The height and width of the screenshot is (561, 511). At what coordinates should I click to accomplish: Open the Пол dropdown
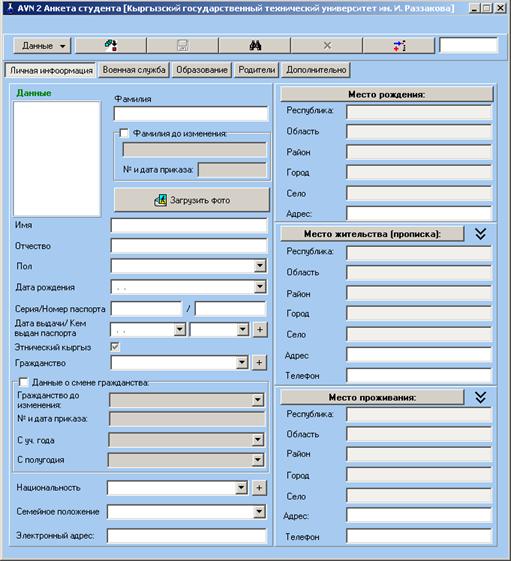click(260, 266)
